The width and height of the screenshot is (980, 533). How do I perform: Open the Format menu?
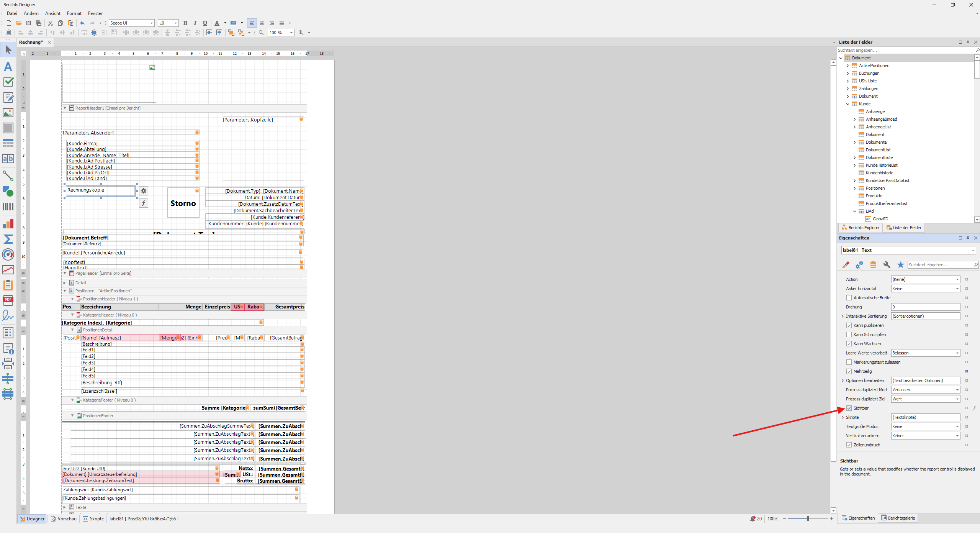[x=74, y=13]
